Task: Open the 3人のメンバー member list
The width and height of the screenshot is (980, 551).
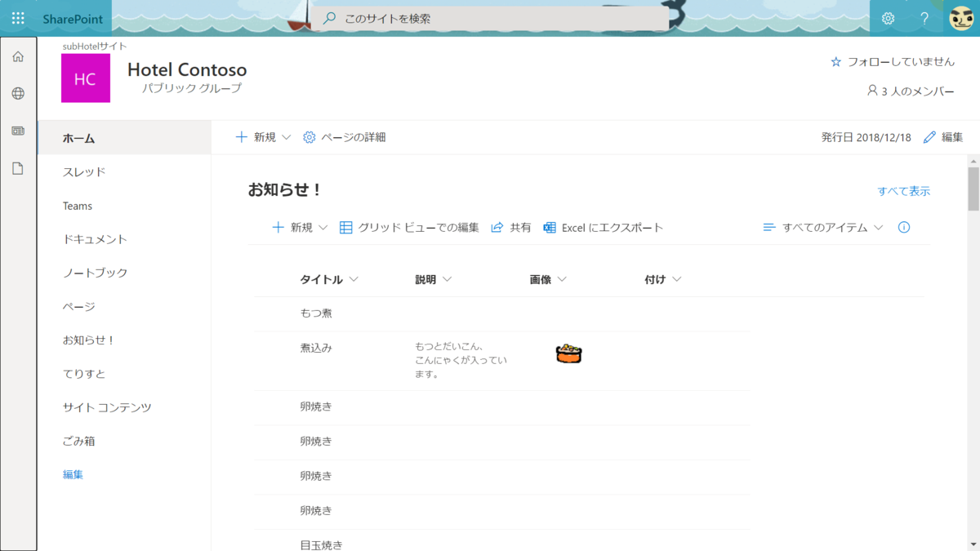Action: click(x=911, y=91)
